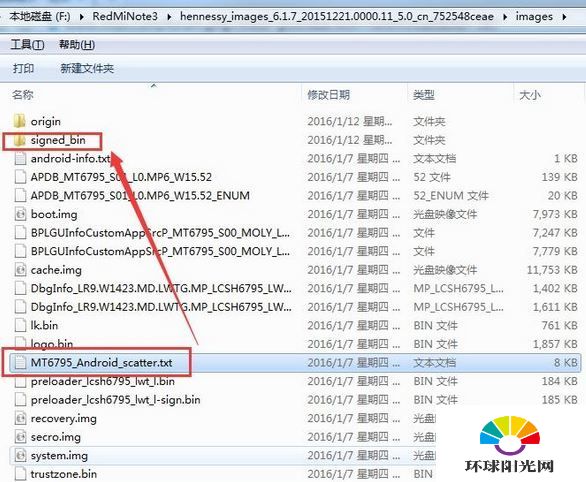Click the 11,753 KB size cell
The width and height of the screenshot is (586, 482).
coord(552,270)
